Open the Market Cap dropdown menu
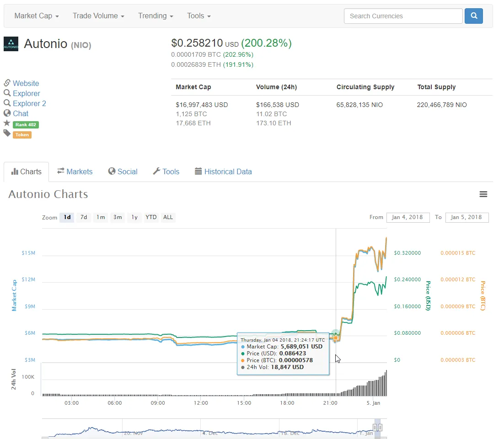Viewport: 504px width, 439px height. [36, 16]
